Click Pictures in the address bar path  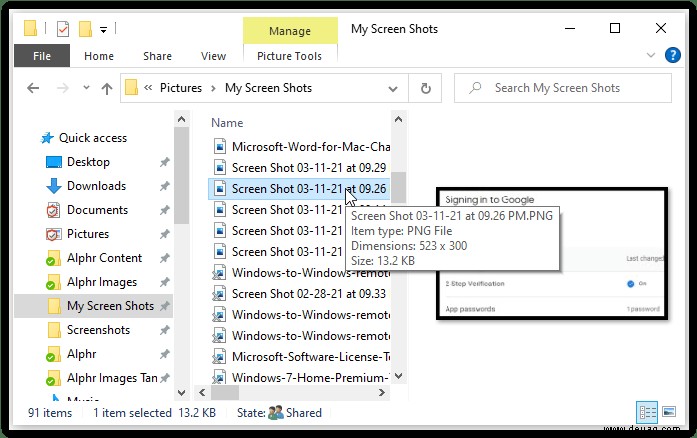pos(181,88)
